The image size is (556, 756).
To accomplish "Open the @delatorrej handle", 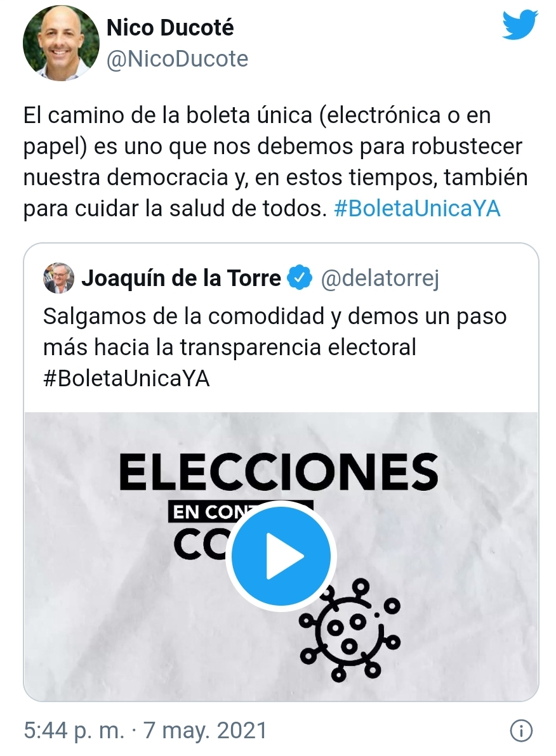I will [380, 278].
